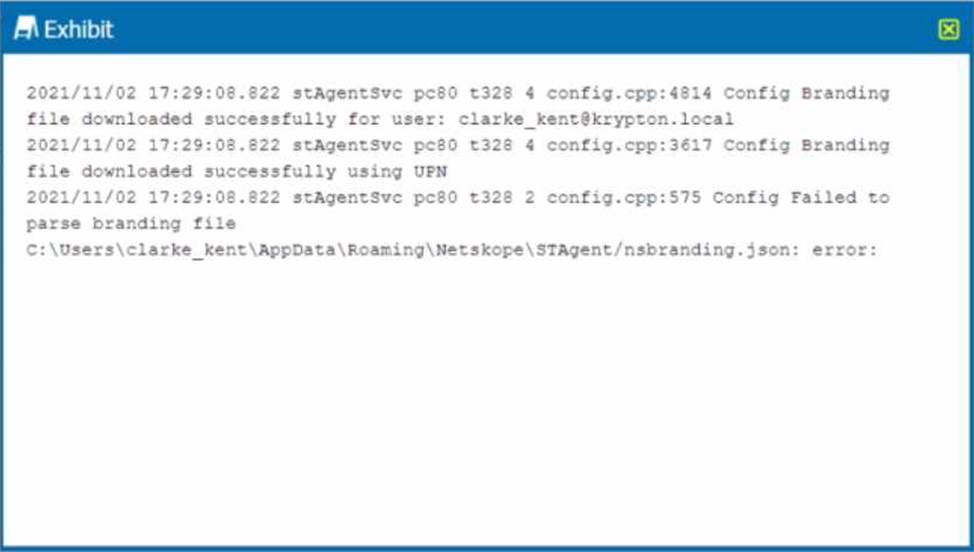Click stAgentSvc in the third log entry
This screenshot has width=974, height=552.
[x=347, y=197]
